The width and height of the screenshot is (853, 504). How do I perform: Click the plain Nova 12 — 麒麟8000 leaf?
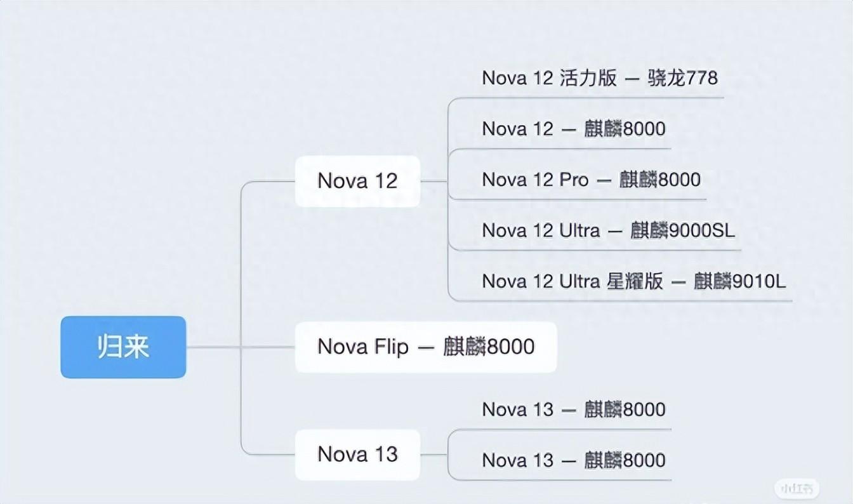[574, 129]
